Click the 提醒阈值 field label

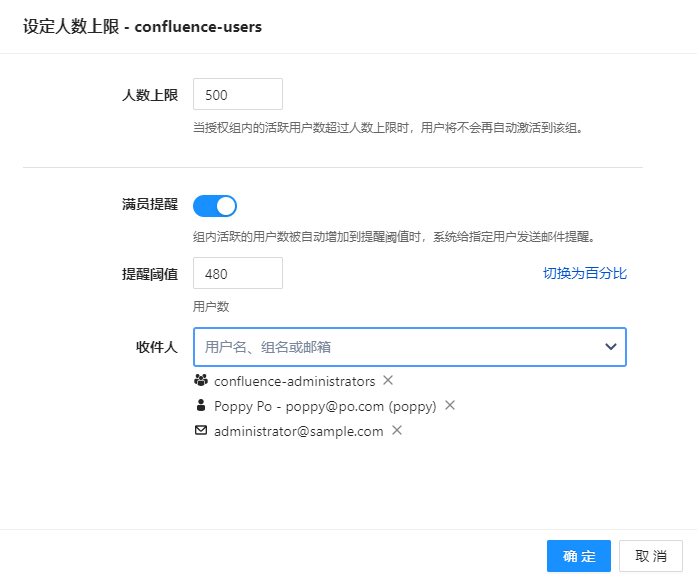[x=149, y=274]
